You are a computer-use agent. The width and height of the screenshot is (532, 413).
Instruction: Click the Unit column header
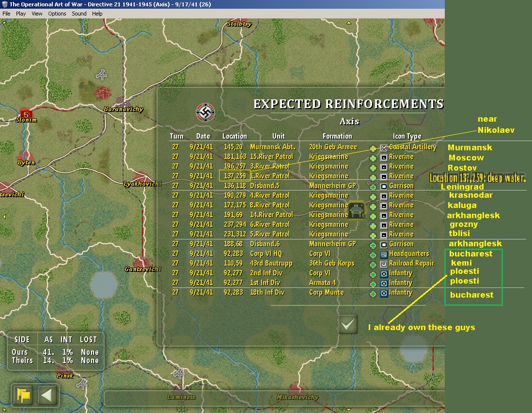(279, 136)
